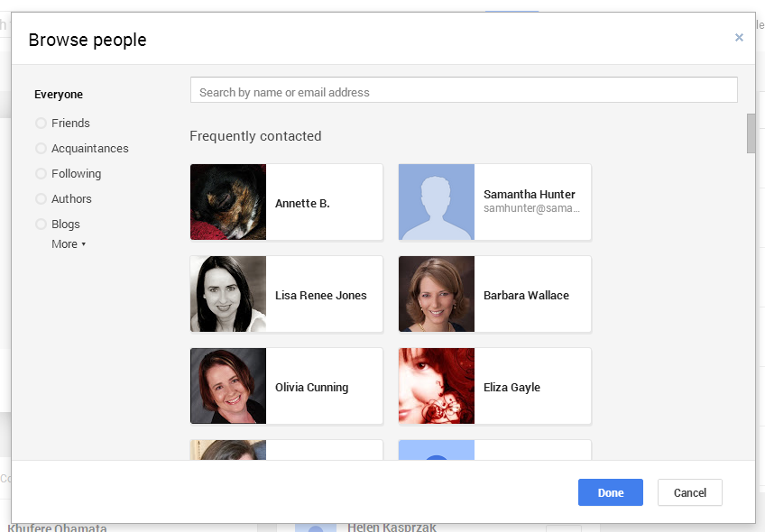Show Everyone in the people list
This screenshot has height=532, width=765.
pos(59,95)
